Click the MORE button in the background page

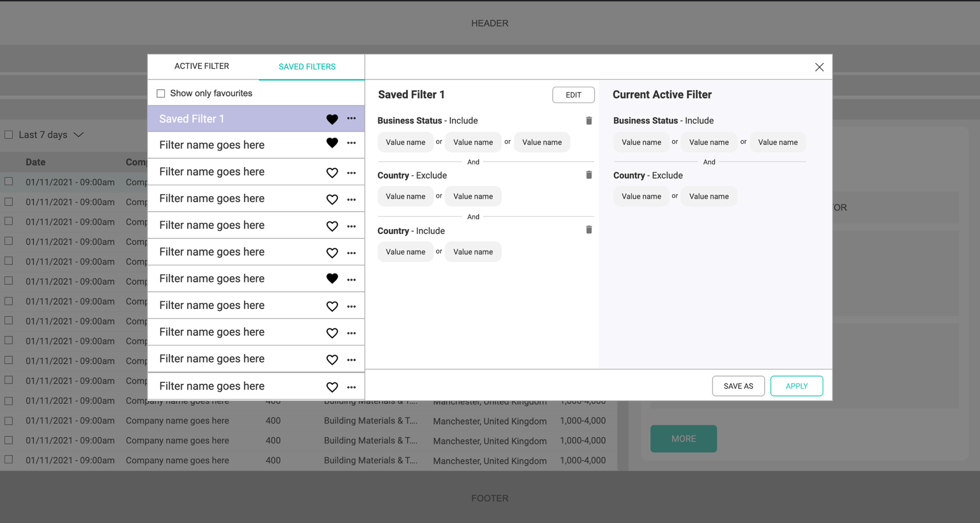(x=683, y=439)
